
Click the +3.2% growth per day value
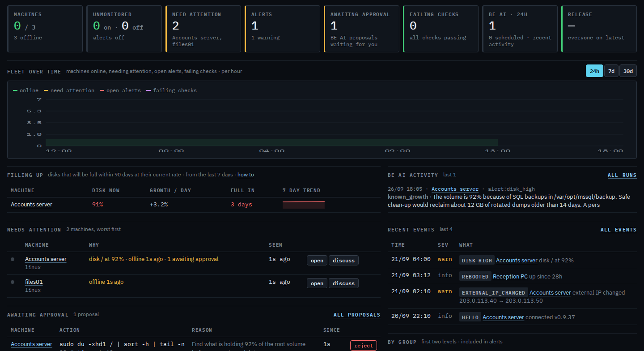pos(159,205)
